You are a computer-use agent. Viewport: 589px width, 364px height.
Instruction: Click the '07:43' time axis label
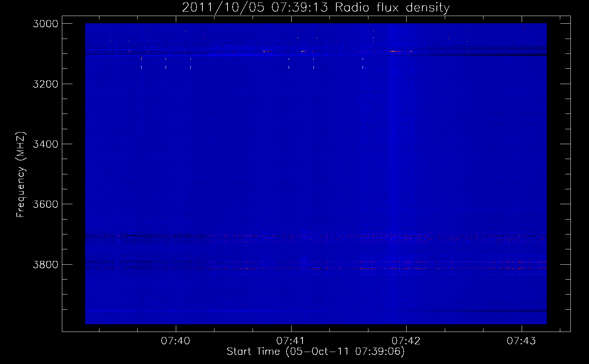(521, 341)
